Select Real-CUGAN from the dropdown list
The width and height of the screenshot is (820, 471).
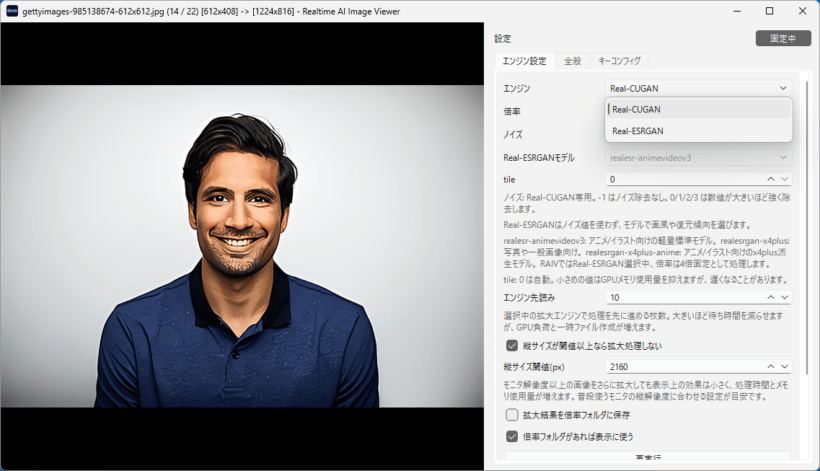coord(698,109)
